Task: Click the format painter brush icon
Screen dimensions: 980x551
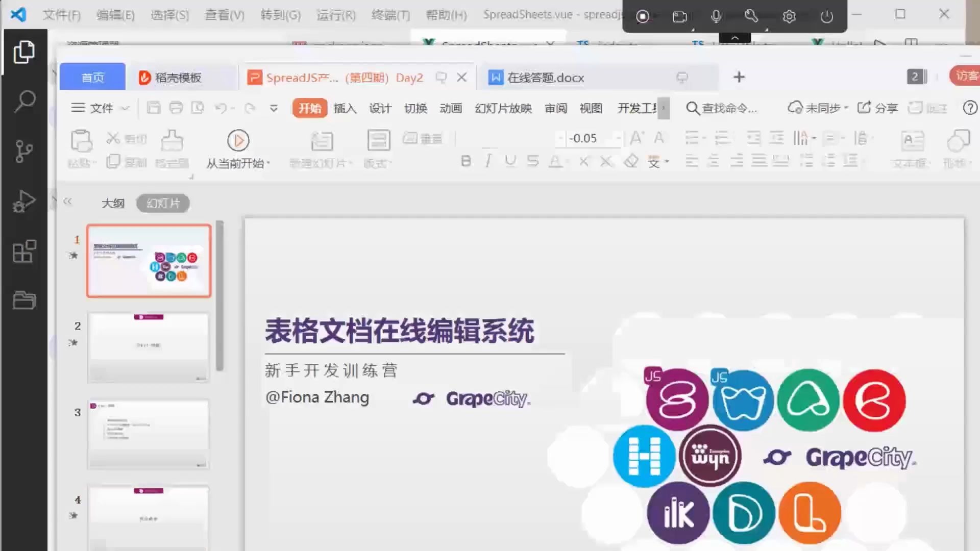Action: pos(172,140)
